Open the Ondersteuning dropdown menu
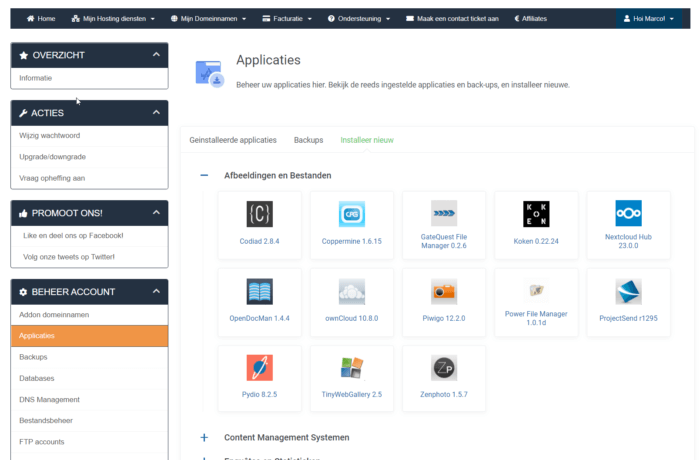 click(359, 18)
